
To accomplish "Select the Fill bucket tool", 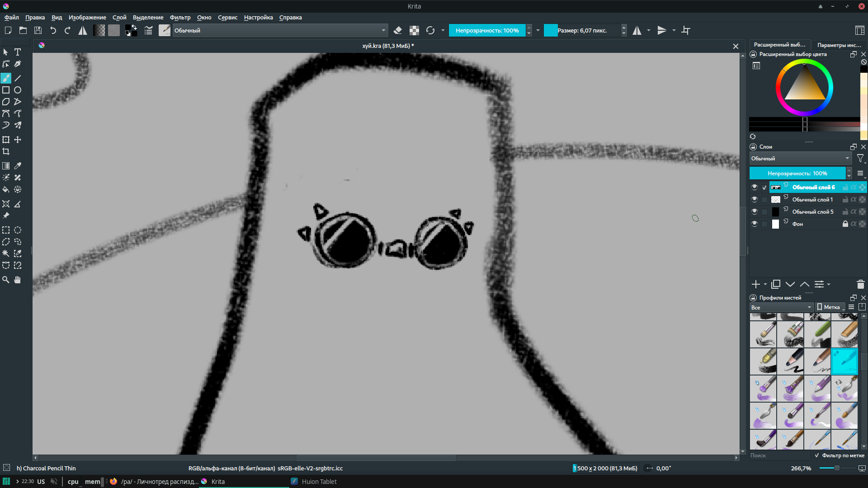I will (6, 189).
